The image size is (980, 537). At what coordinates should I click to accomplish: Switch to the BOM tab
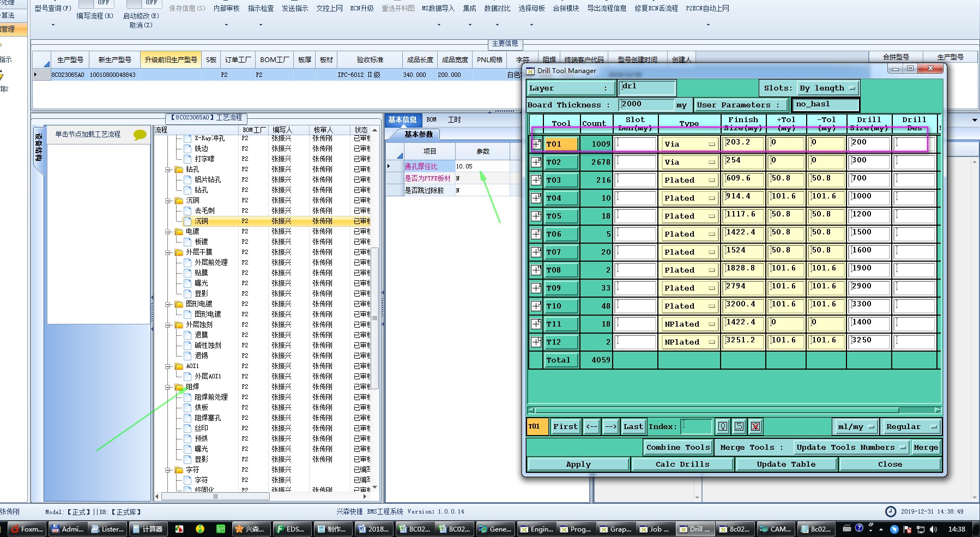click(x=431, y=120)
